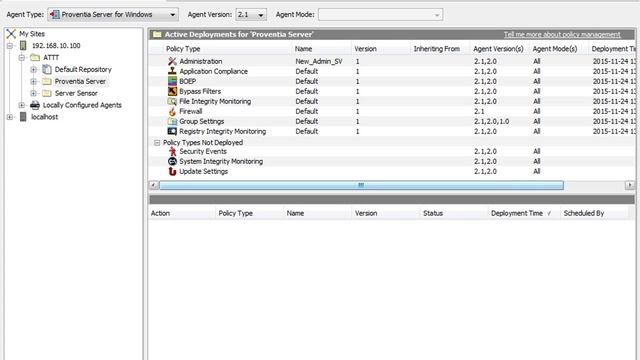Collapse the ATTT tree node

22,58
